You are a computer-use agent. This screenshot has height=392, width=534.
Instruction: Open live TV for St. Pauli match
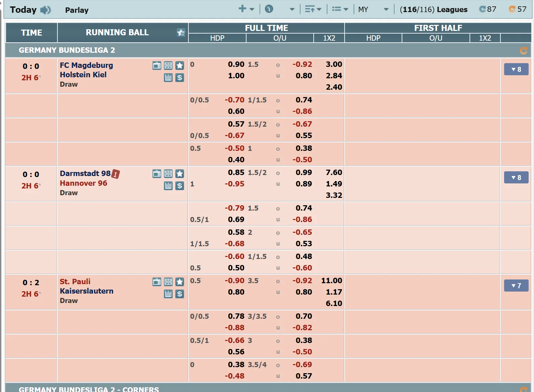tap(157, 282)
